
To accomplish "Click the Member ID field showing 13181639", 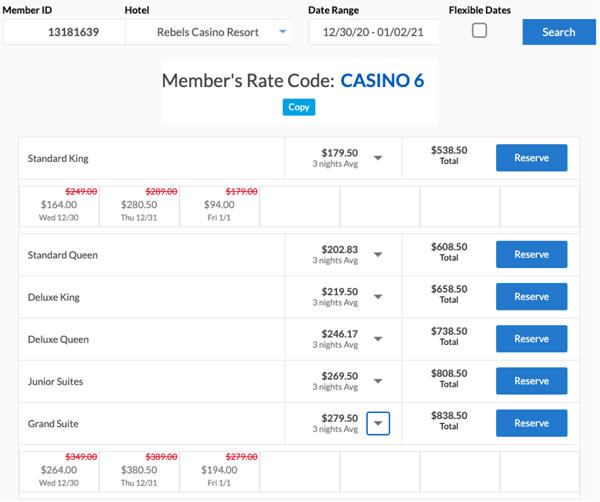I will [x=64, y=32].
